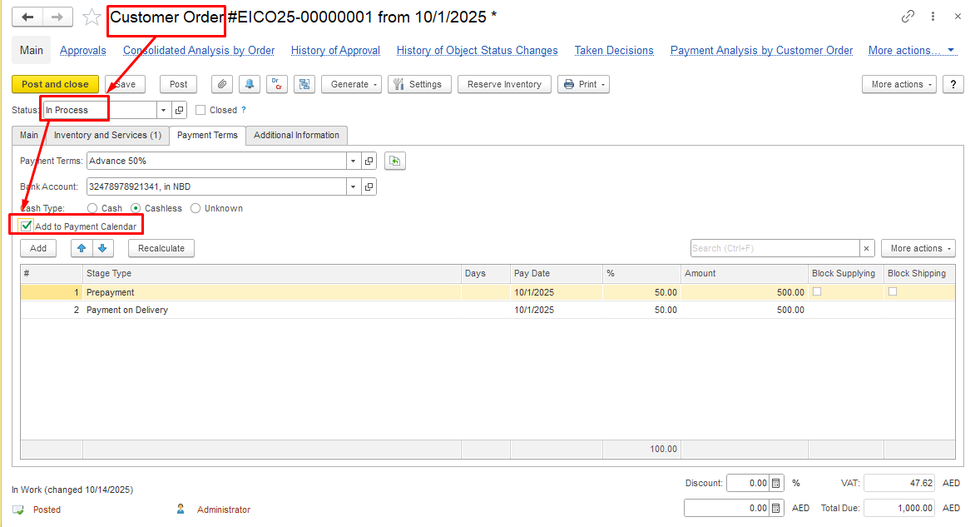Select the Cash radio button
980x527 pixels.
(x=93, y=208)
